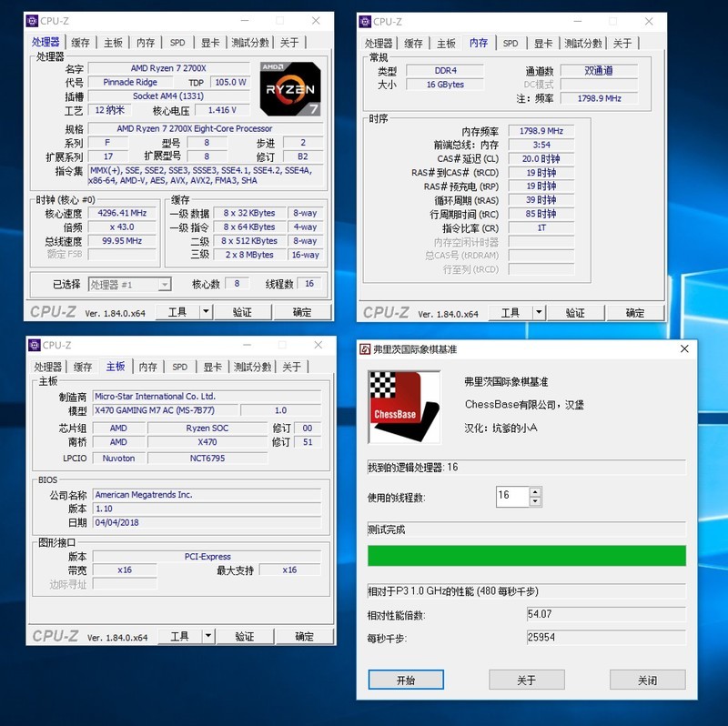728x726 pixels.
Task: Click the green benchmark progress bar
Action: pyautogui.click(x=527, y=555)
